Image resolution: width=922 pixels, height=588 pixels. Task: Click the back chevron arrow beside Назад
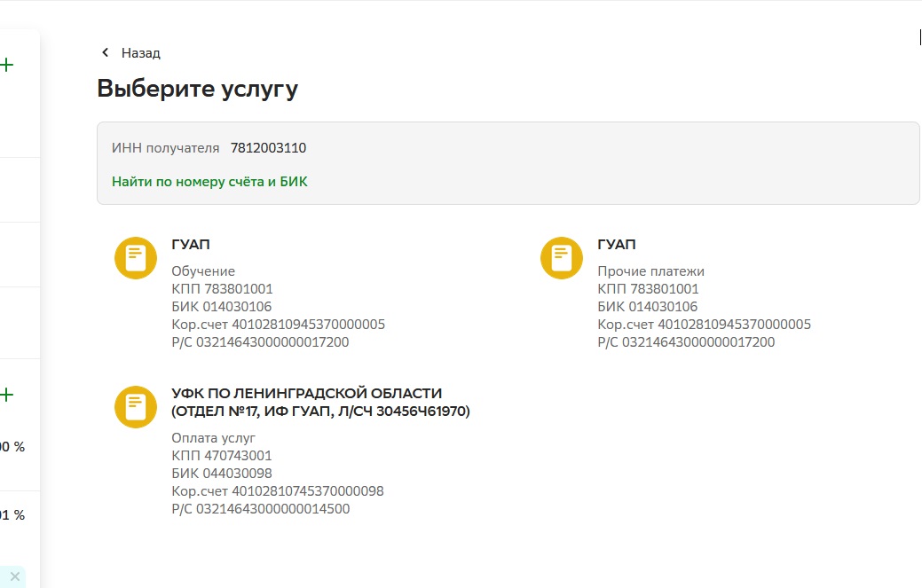pyautogui.click(x=106, y=52)
